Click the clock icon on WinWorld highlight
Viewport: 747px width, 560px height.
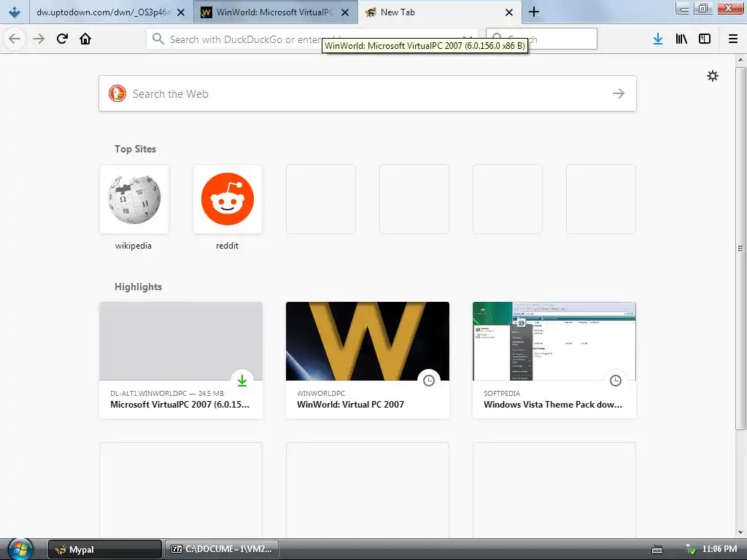click(429, 381)
